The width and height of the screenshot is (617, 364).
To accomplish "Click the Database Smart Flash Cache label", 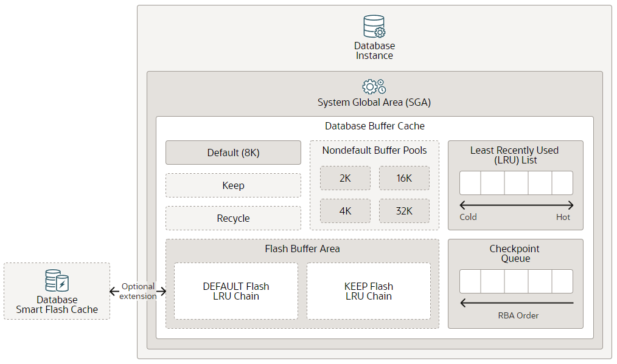I will point(57,304).
